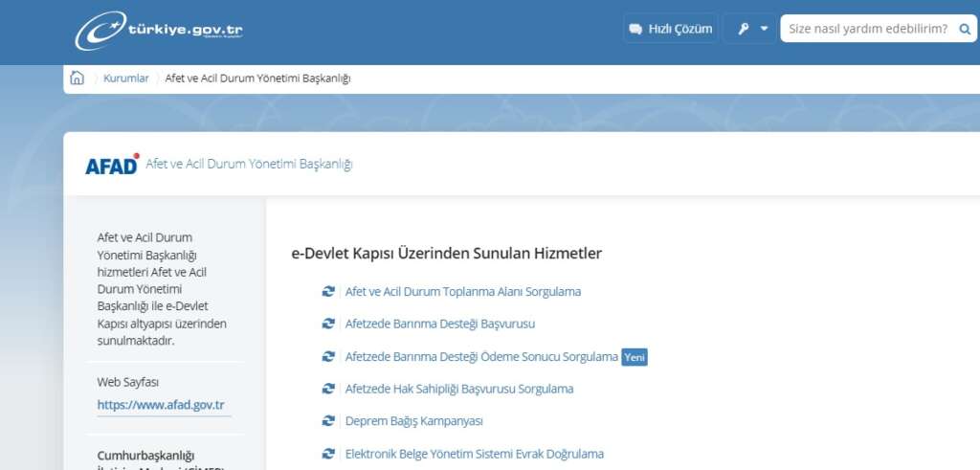Click the AFAD logo
The image size is (980, 470).
pos(113,164)
